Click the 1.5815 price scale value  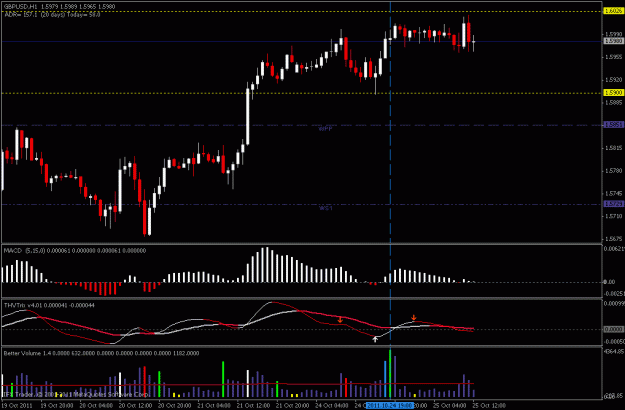[613, 148]
